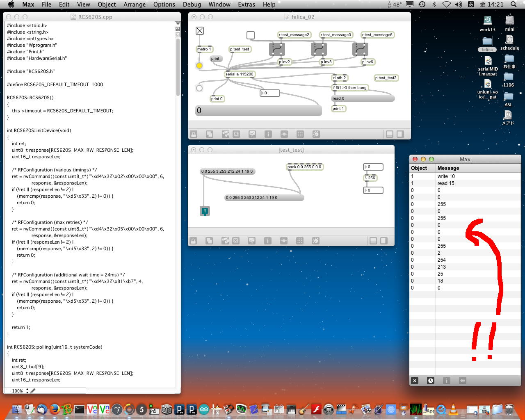Open the Extras menu
Viewport: 525px width, 420px height.
tap(247, 5)
